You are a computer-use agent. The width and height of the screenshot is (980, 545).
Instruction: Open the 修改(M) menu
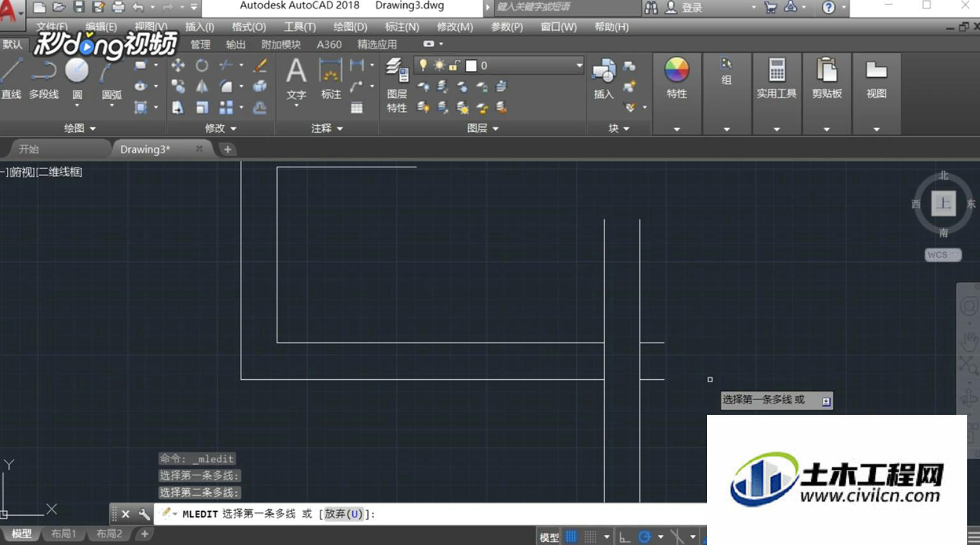(x=455, y=27)
